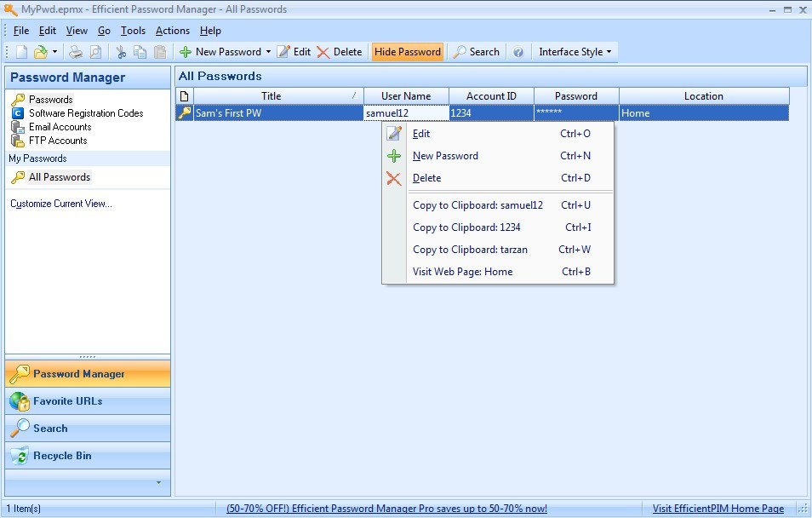Click the magnifier icon beside sidebar Search
Screen dimensions: 812x518
pyautogui.click(x=20, y=429)
